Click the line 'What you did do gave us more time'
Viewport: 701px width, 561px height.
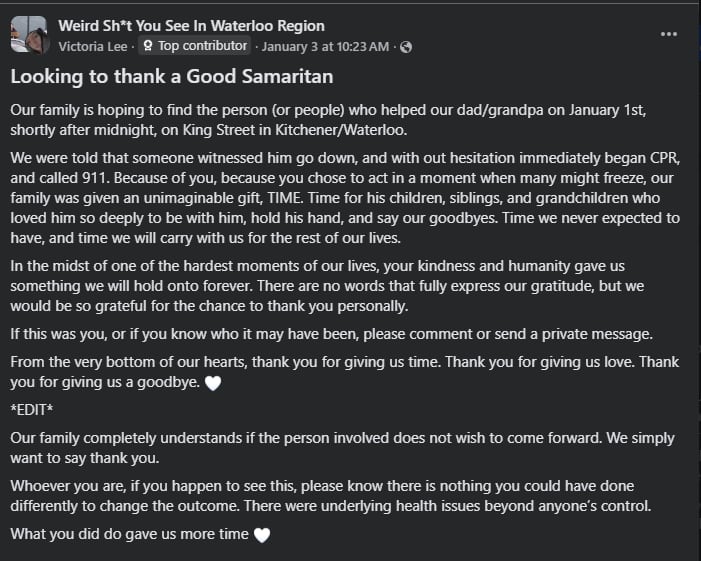130,534
